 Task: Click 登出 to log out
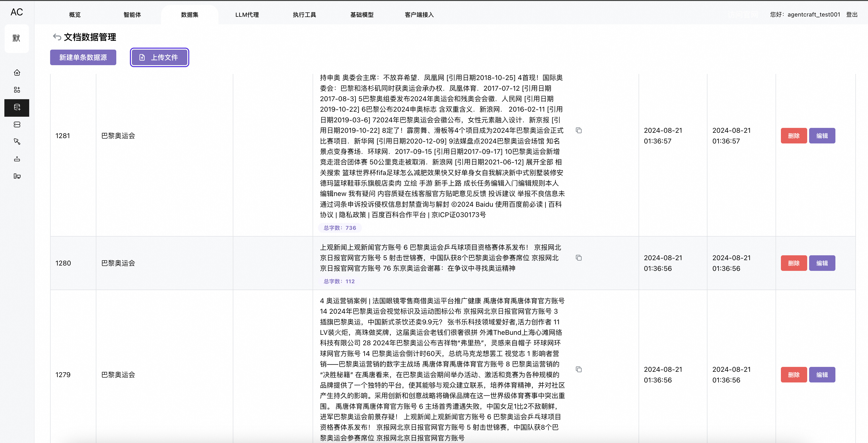[851, 15]
